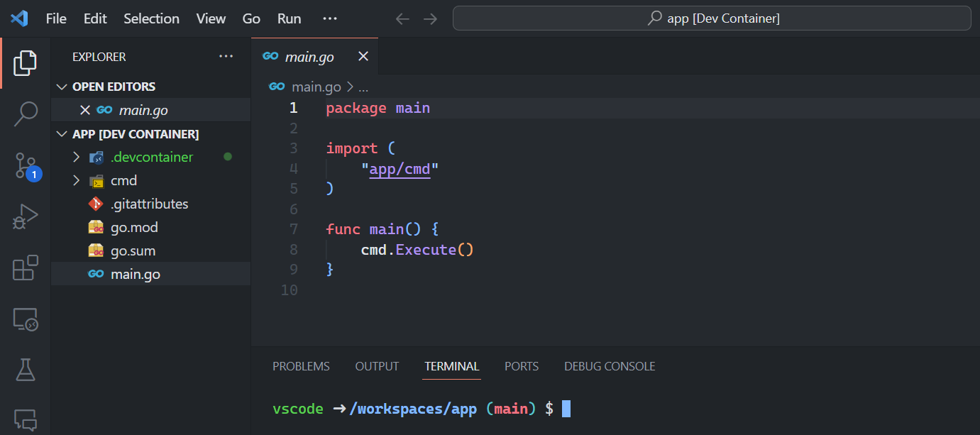Viewport: 980px width, 435px height.
Task: Open Source Control with pending change
Action: point(25,165)
